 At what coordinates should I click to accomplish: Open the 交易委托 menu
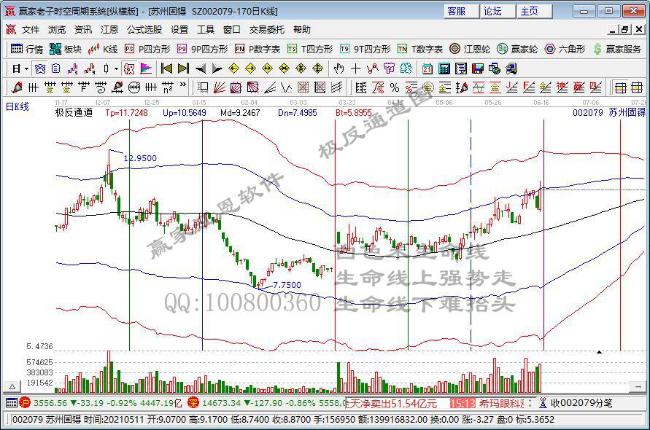coord(267,29)
